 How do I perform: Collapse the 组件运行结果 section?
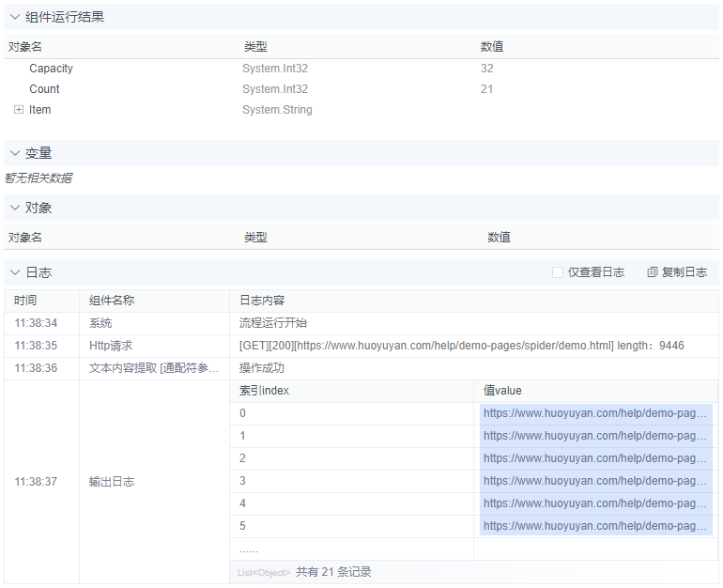(15, 17)
